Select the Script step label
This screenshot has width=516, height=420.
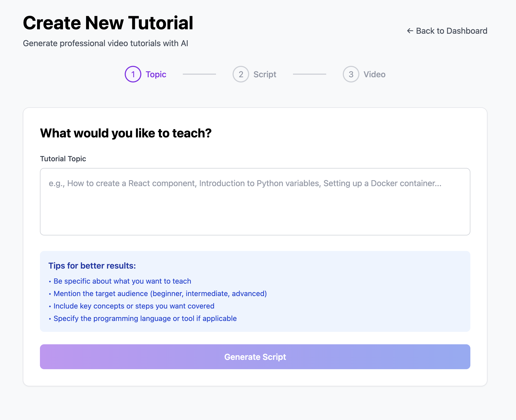[265, 74]
